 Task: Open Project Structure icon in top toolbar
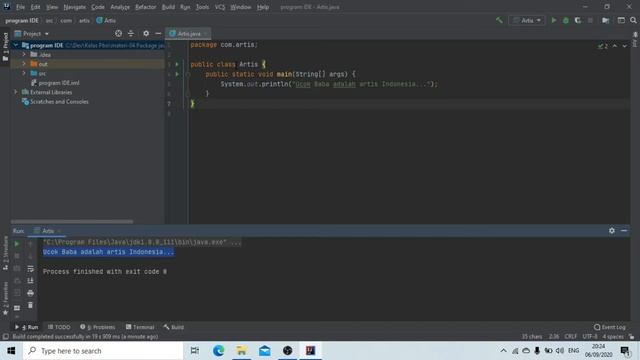click(x=606, y=20)
